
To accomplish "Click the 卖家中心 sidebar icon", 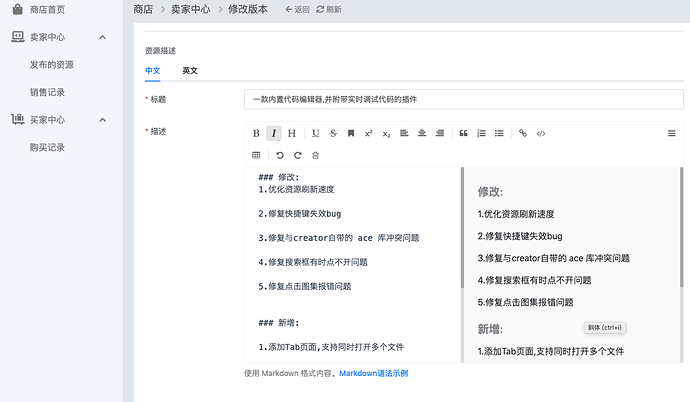I will pos(18,37).
